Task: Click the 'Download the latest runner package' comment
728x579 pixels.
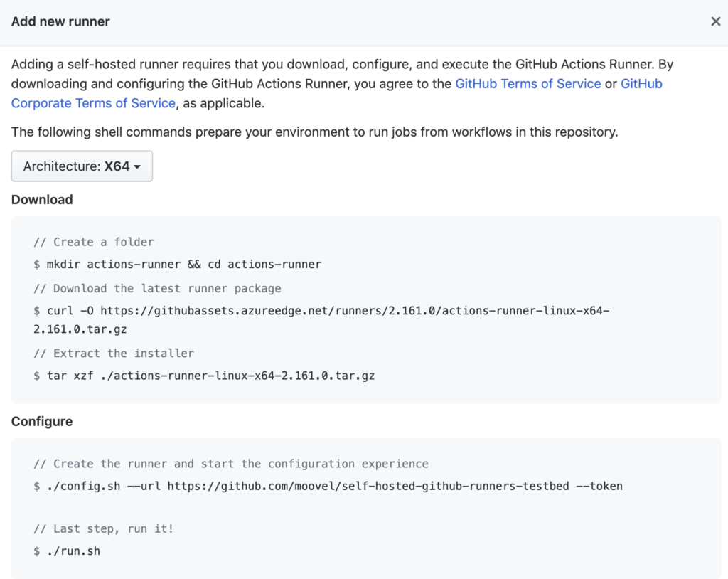Action: (157, 289)
